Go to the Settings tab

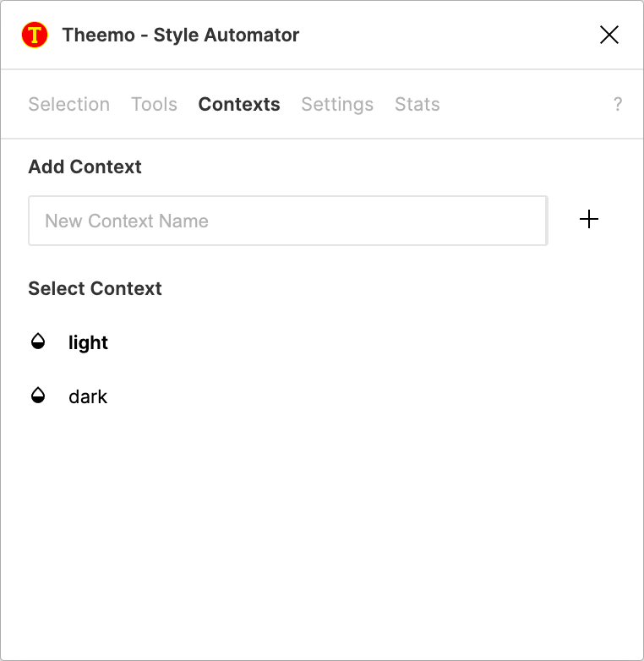(x=337, y=104)
